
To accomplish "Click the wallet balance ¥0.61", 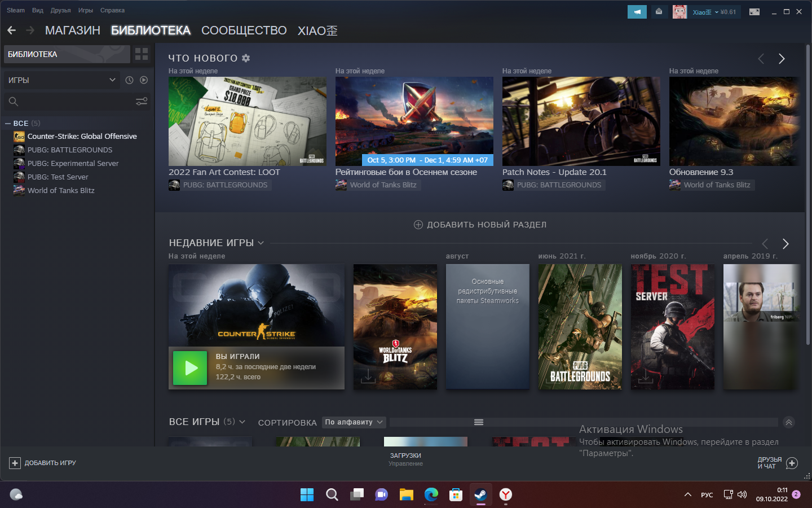I will click(728, 12).
